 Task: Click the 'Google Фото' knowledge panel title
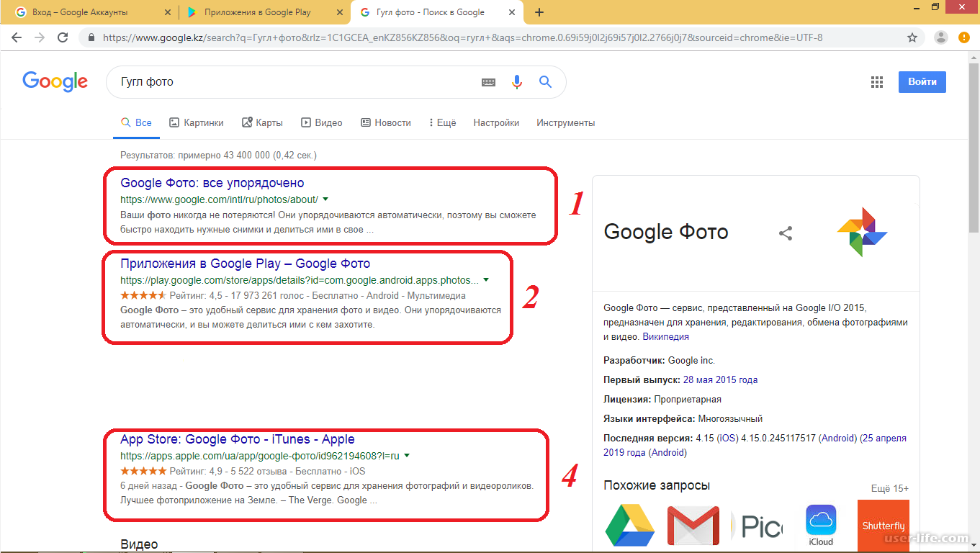tap(666, 232)
